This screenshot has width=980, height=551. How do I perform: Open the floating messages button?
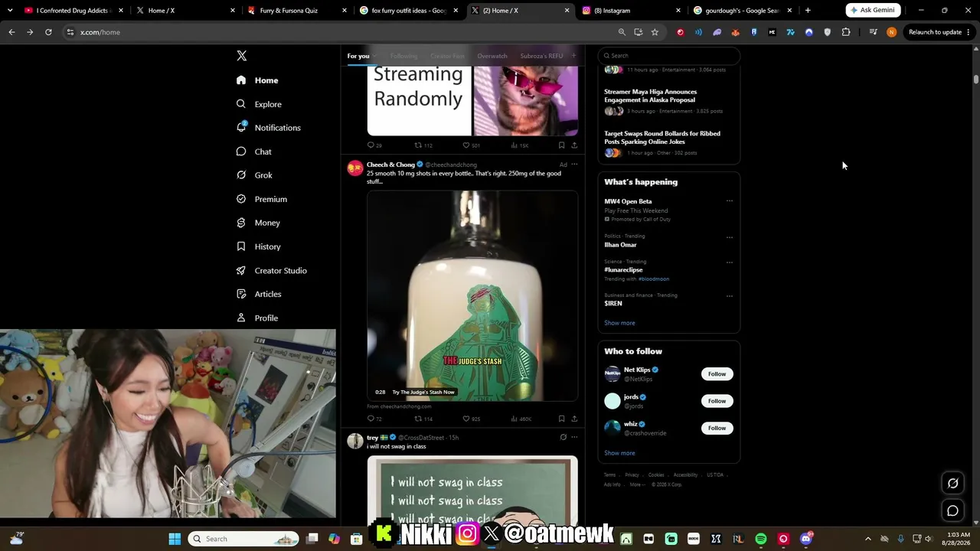[x=952, y=510]
